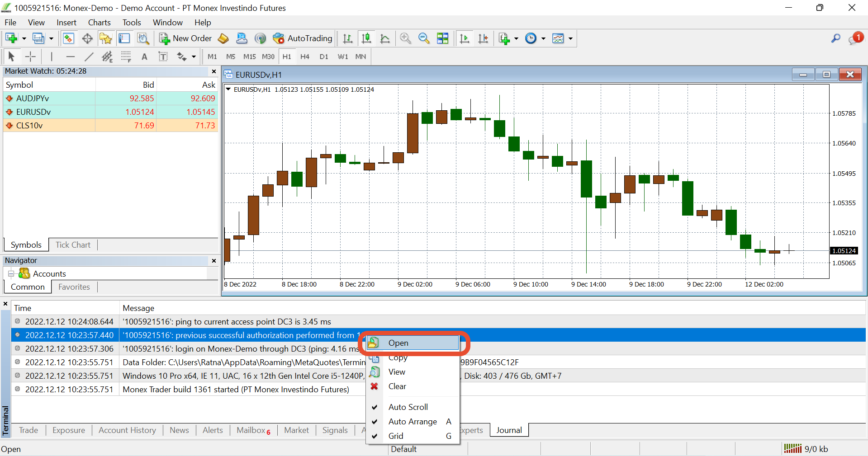The image size is (868, 456).
Task: Select the text label tool
Action: 163,56
